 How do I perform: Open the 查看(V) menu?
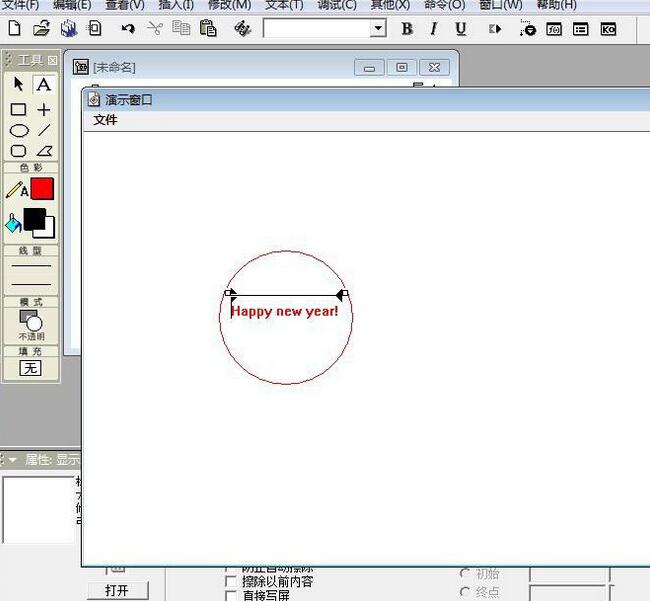[x=125, y=5]
